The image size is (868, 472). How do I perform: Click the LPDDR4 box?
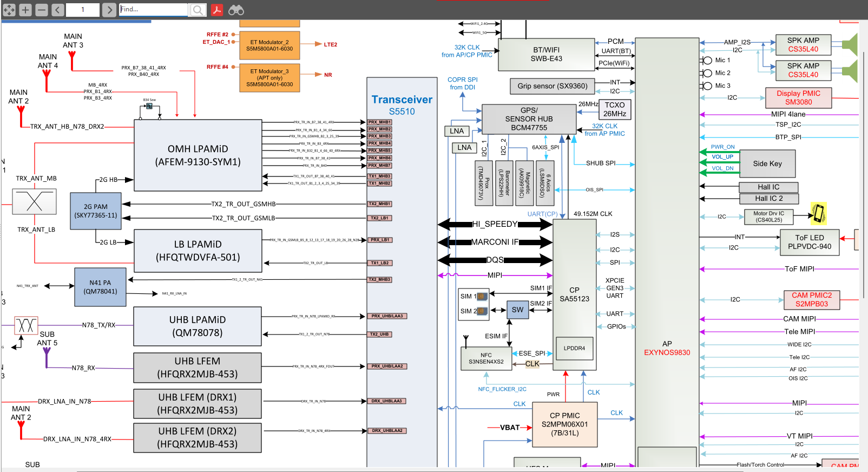pyautogui.click(x=574, y=348)
